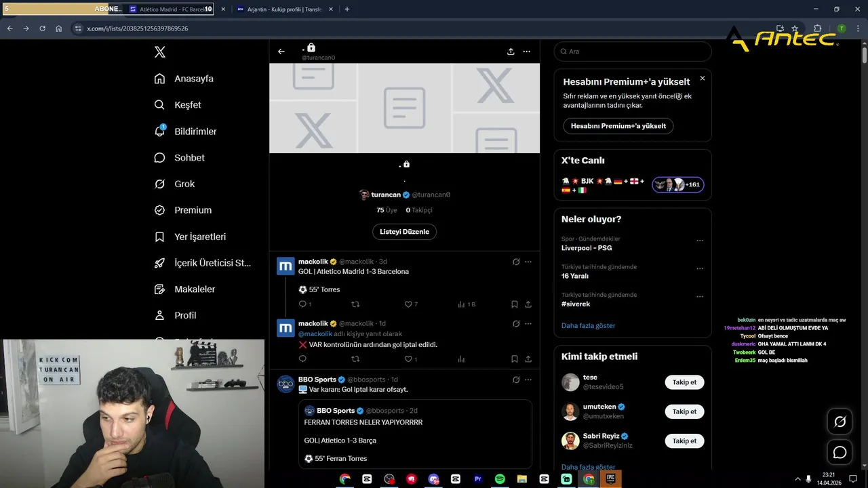Open Grok action on VAR kontrolünün post
Screen dimensions: 868x488
(516, 324)
